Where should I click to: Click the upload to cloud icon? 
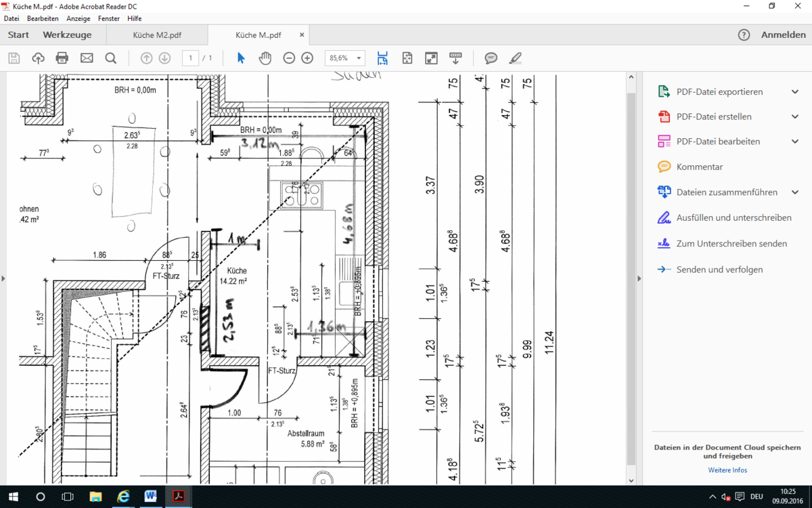pyautogui.click(x=38, y=58)
